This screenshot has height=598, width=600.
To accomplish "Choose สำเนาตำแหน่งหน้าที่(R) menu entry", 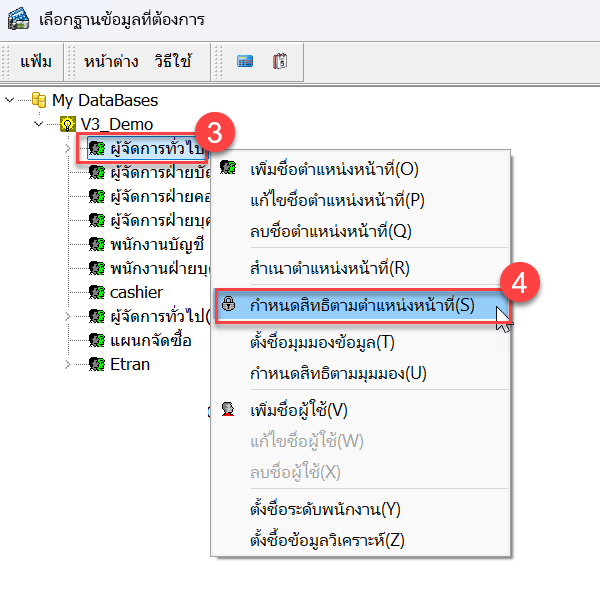I will click(x=361, y=268).
